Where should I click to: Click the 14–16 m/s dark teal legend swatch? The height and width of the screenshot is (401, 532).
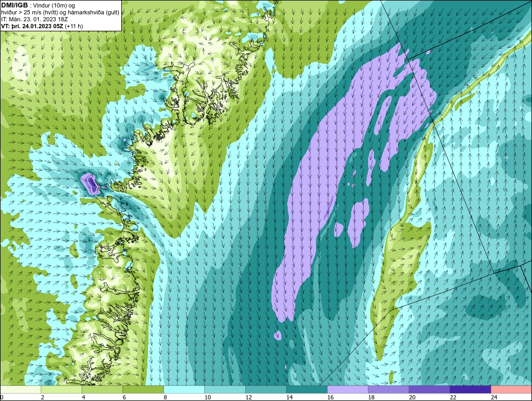click(307, 389)
